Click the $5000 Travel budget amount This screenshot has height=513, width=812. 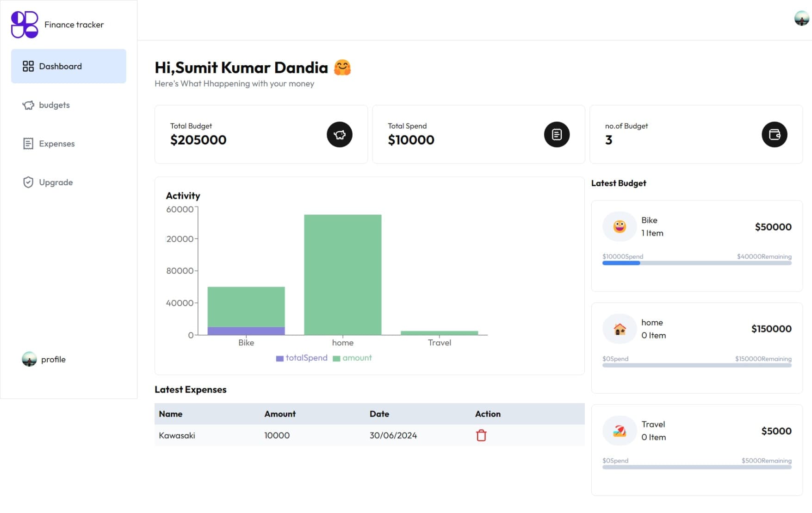coord(776,431)
